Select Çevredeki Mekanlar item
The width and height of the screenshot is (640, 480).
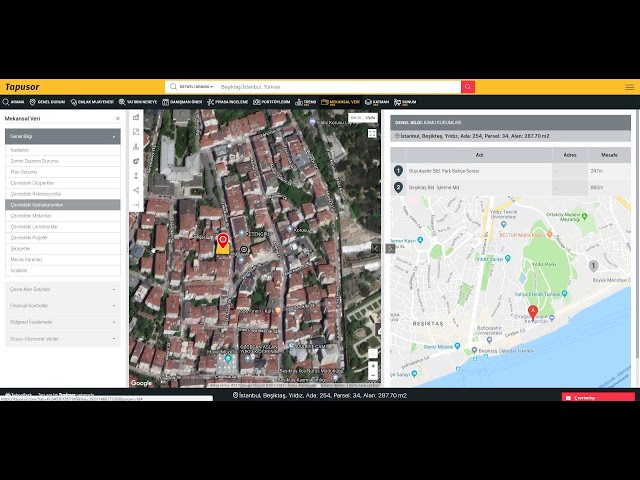point(62,216)
